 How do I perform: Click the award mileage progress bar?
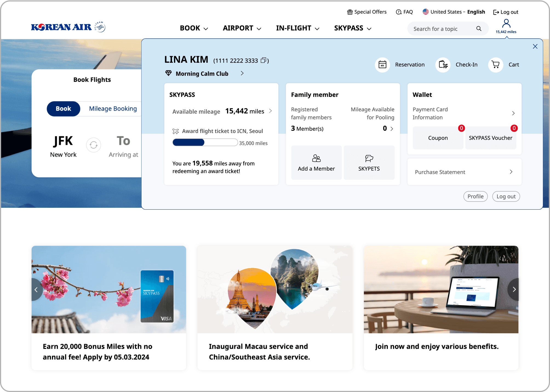click(205, 142)
